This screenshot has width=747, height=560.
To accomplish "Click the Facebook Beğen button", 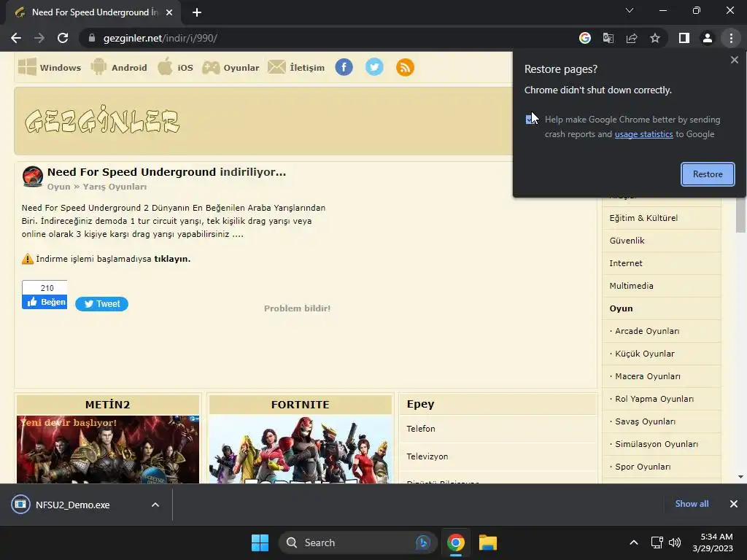I will pos(44,302).
